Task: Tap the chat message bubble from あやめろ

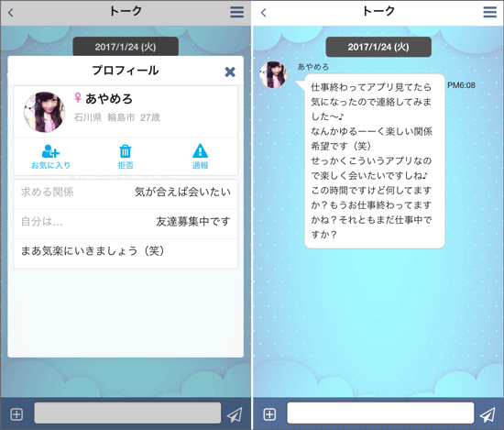Action: tap(375, 160)
